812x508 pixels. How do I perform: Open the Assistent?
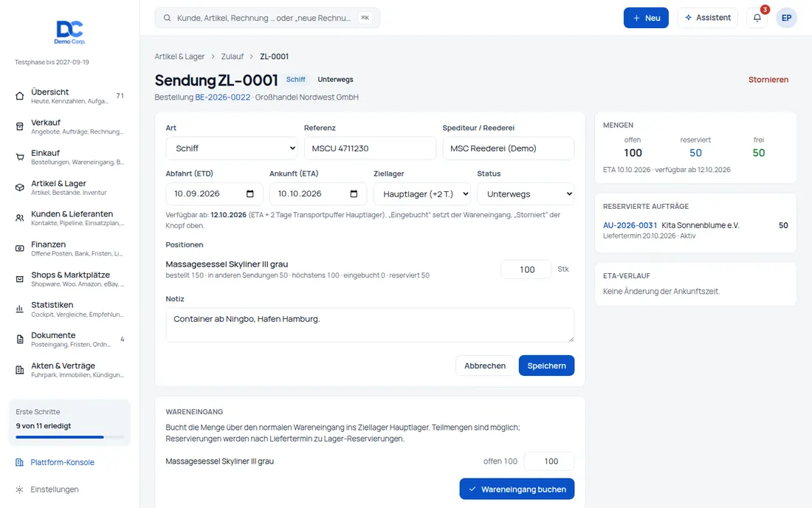707,18
